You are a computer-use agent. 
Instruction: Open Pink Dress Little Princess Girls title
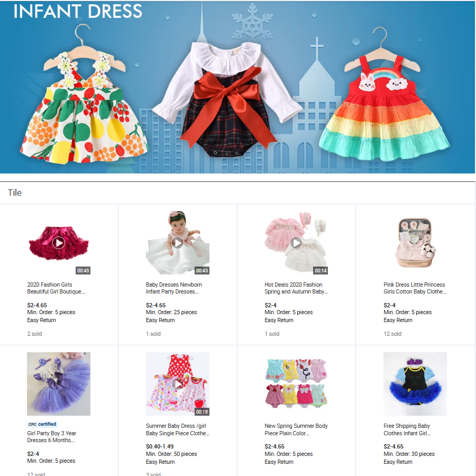coord(415,288)
